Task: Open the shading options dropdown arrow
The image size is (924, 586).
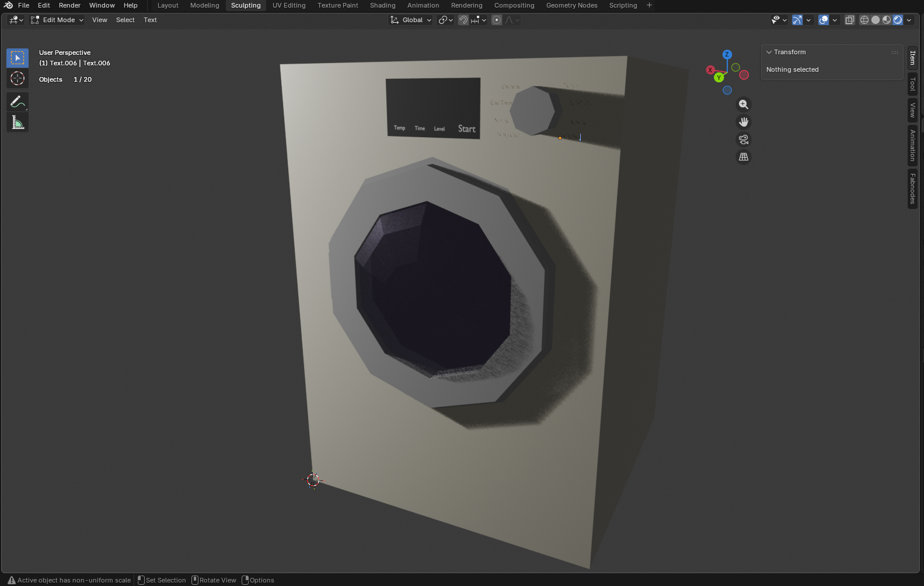Action: 909,20
